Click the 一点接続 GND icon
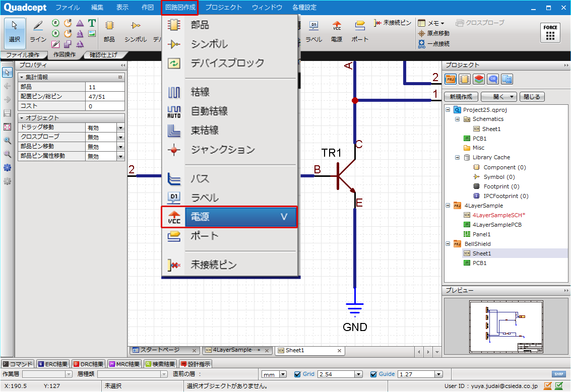Viewport: 571px width, 392px height. tap(422, 44)
